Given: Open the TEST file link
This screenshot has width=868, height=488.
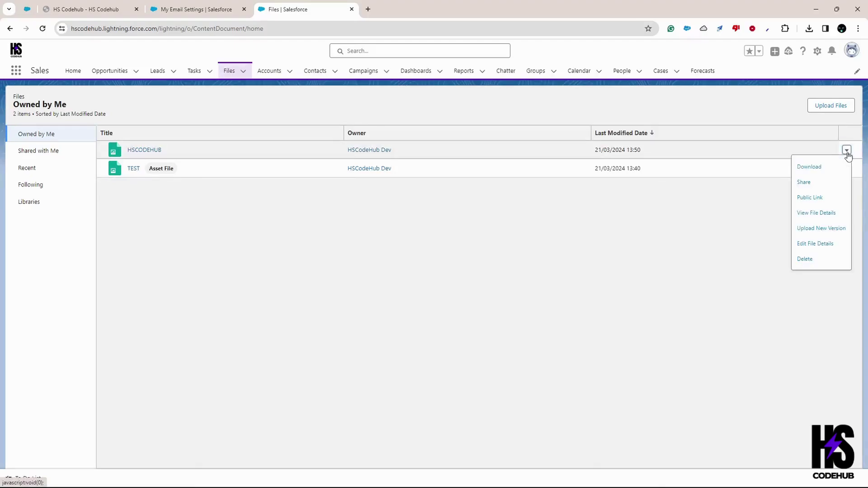Looking at the screenshot, I should [x=133, y=168].
